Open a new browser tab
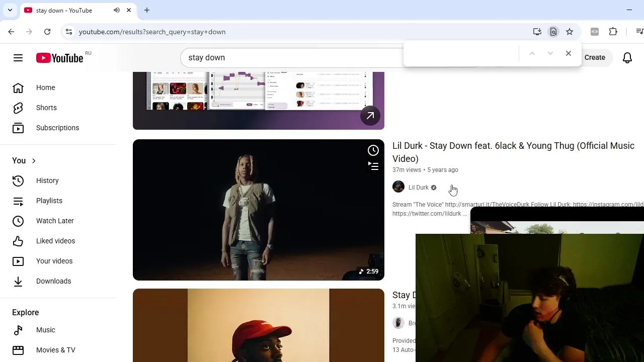 pos(147,10)
